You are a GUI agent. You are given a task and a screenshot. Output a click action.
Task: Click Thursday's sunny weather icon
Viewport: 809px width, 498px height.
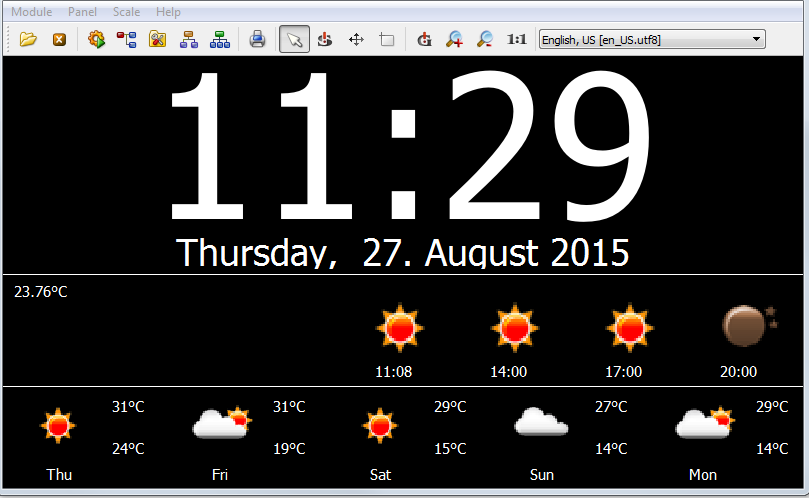coord(58,426)
